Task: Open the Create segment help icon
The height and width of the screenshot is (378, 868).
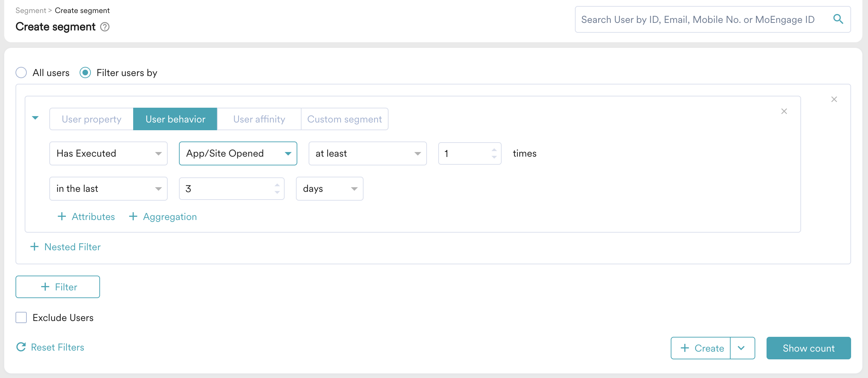Action: click(x=105, y=27)
